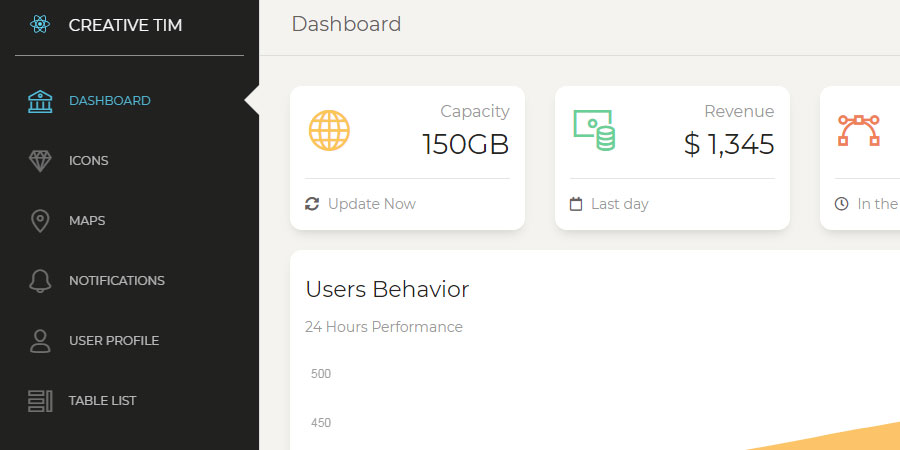Click the Dashboard bank icon in sidebar
This screenshot has height=450, width=900.
pos(40,101)
